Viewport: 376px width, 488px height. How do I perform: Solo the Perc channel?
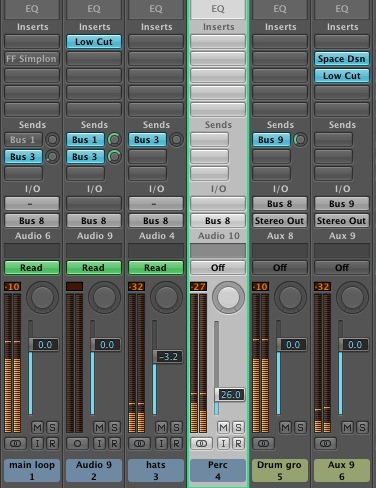pyautogui.click(x=238, y=427)
